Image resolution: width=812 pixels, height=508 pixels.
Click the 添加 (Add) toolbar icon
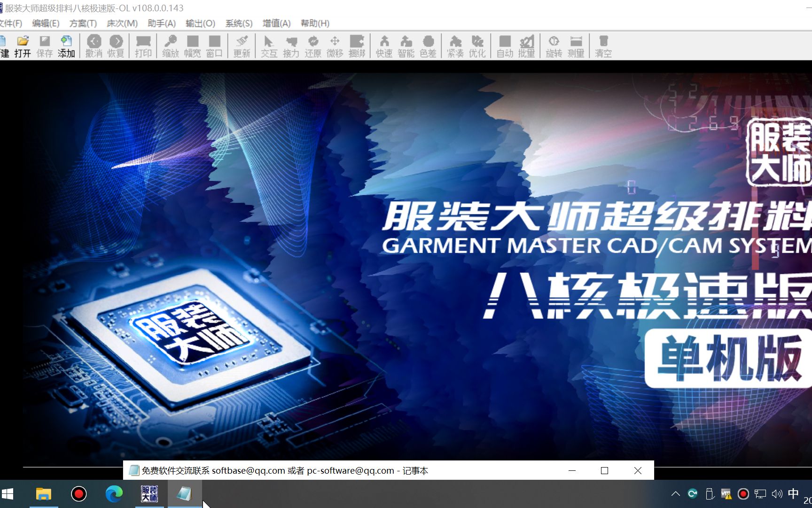pos(66,46)
